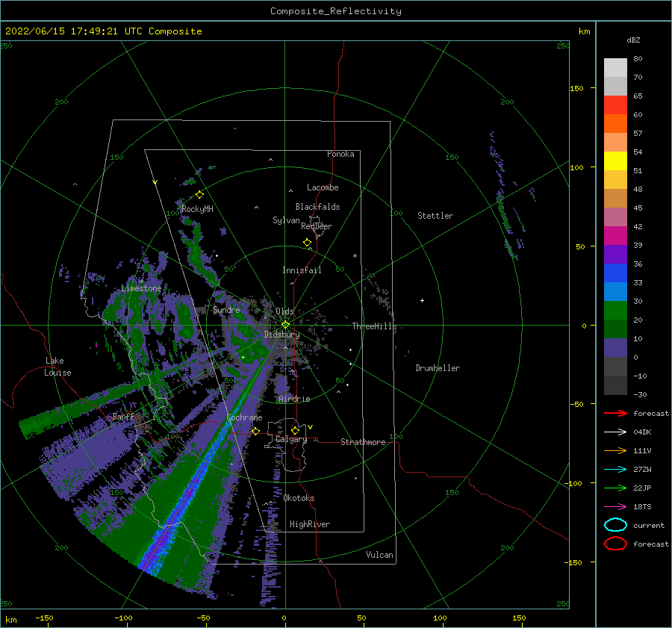Viewport: 672px width, 628px height.
Task: Click the ThreeHills label
Action: coord(375,326)
